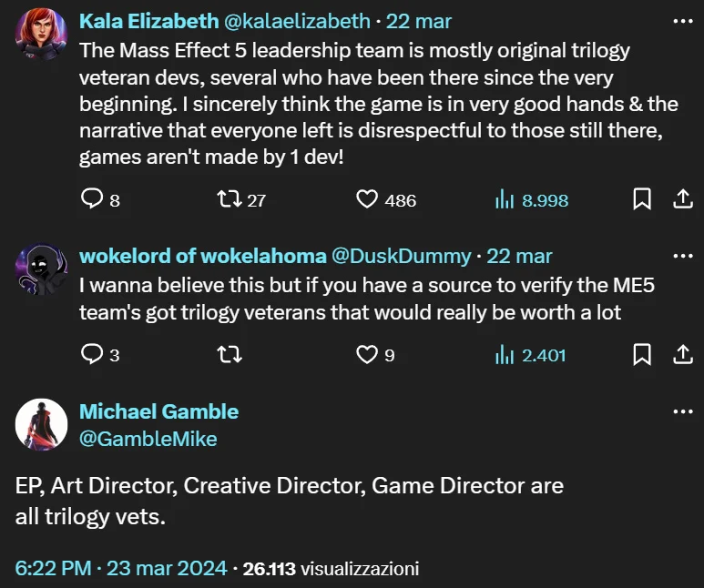The height and width of the screenshot is (588, 704).
Task: Like the tweet with 9 likes
Action: click(367, 354)
